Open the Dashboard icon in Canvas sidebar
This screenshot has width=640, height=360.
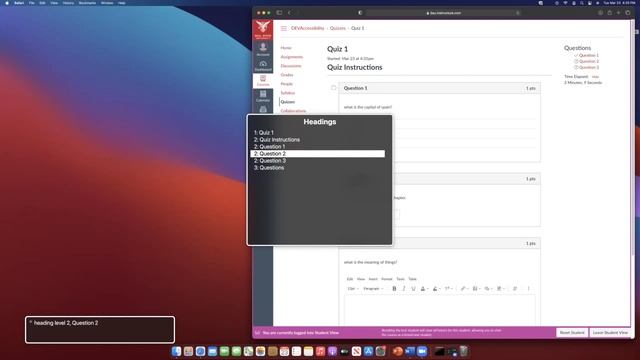(x=263, y=65)
